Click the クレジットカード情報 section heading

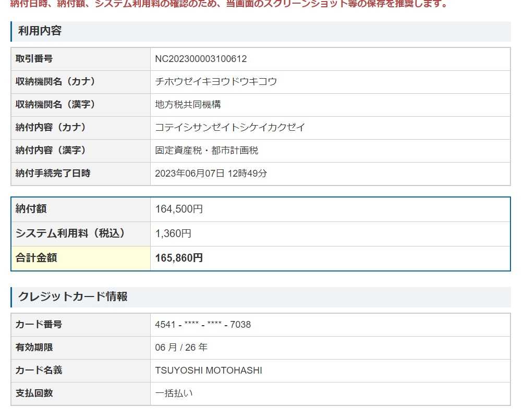click(72, 297)
